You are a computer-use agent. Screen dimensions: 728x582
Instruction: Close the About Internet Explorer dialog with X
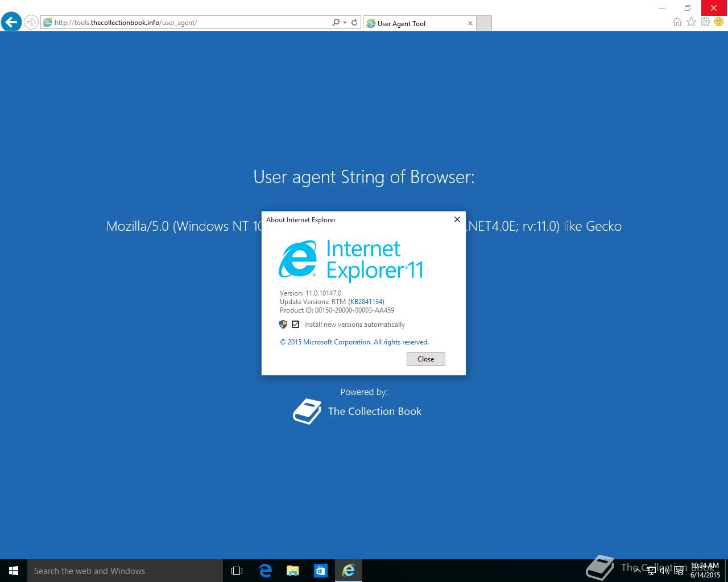457,219
